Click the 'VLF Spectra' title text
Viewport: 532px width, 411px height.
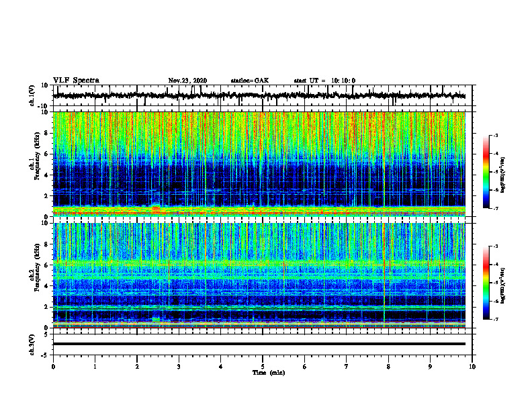(76, 80)
